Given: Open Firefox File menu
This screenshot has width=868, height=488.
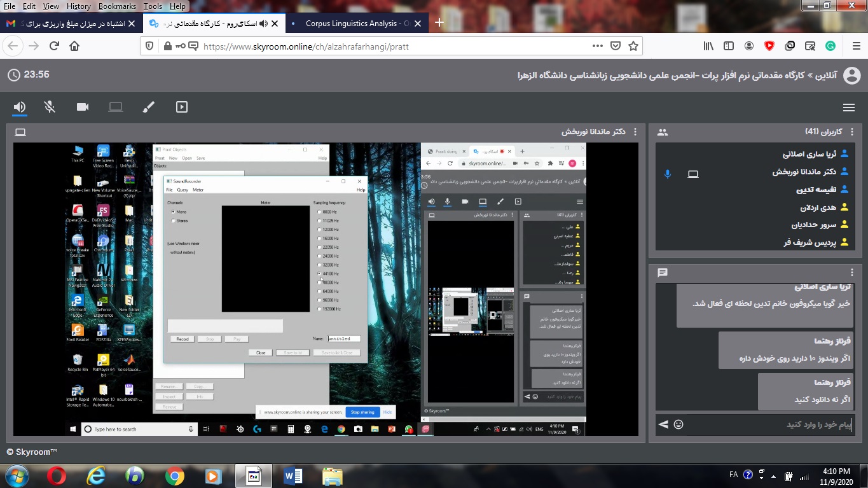Looking at the screenshot, I should (10, 6).
